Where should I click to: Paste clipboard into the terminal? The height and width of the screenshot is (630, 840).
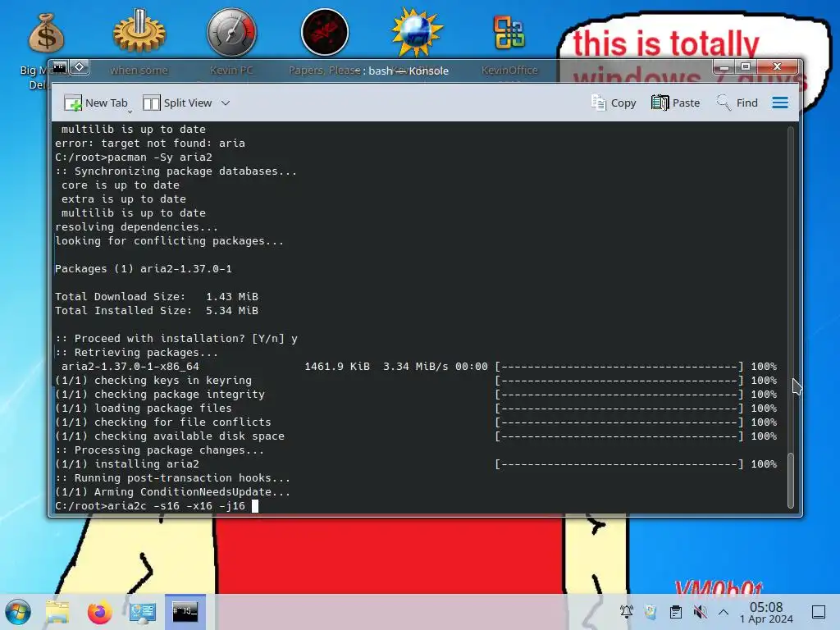click(x=676, y=103)
